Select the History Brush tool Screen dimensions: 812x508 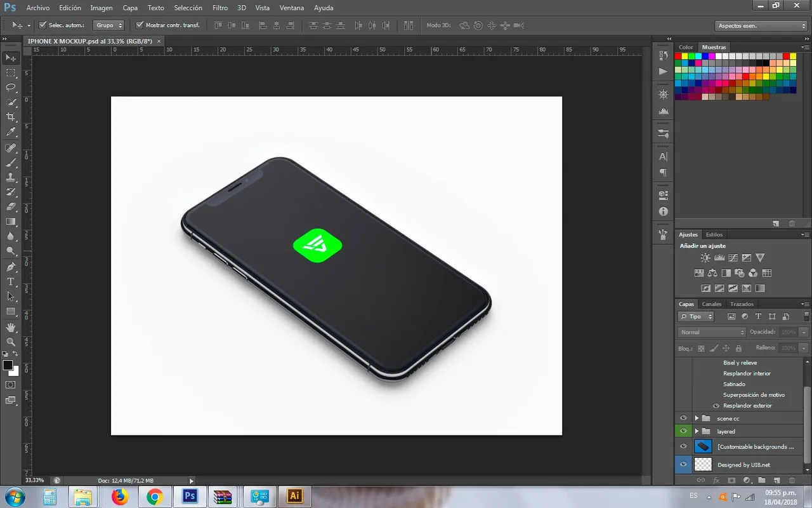tap(11, 192)
